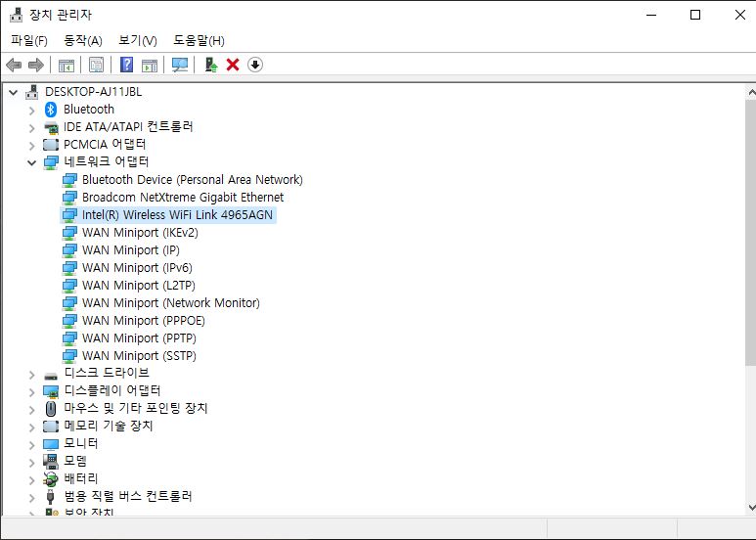
Task: Click the 배터리 category icon
Action: [51, 479]
